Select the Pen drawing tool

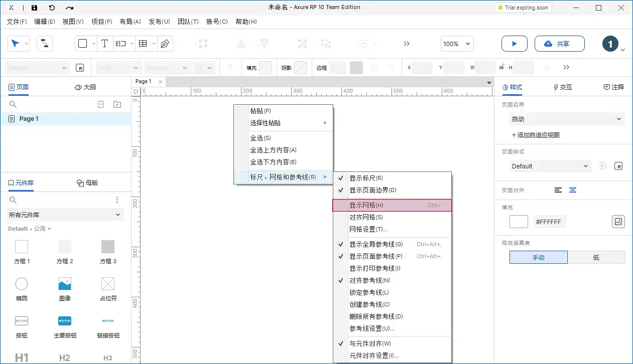[164, 44]
